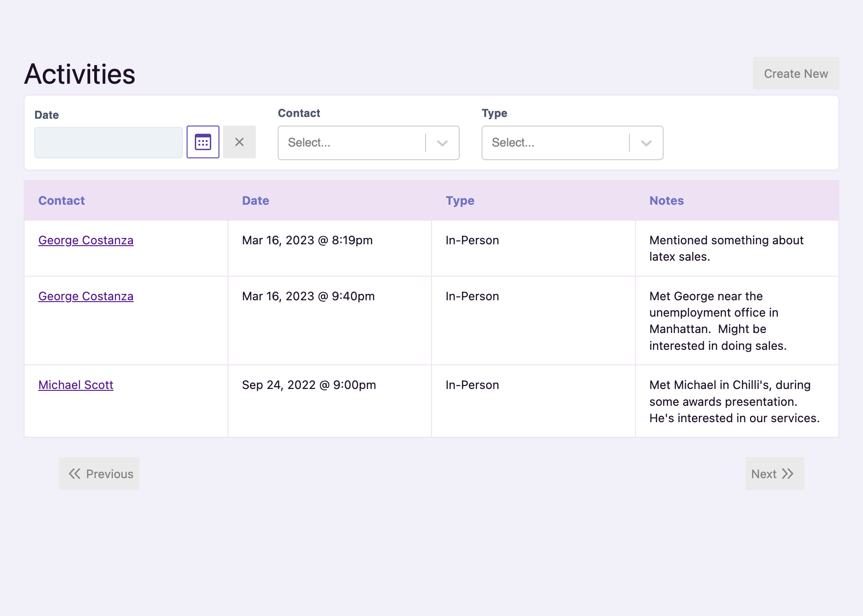The height and width of the screenshot is (616, 863).
Task: Click the chevron on the Type select
Action: [x=645, y=143]
